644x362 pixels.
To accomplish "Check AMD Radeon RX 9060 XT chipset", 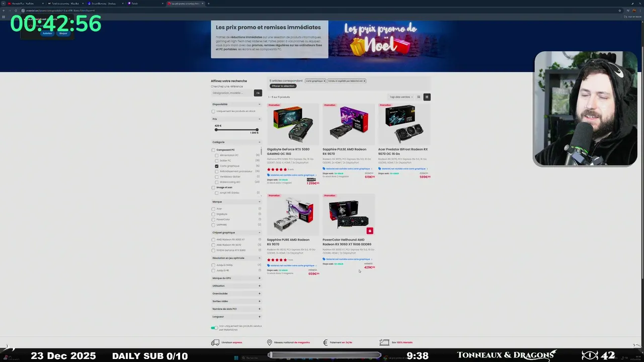I will coord(213,240).
